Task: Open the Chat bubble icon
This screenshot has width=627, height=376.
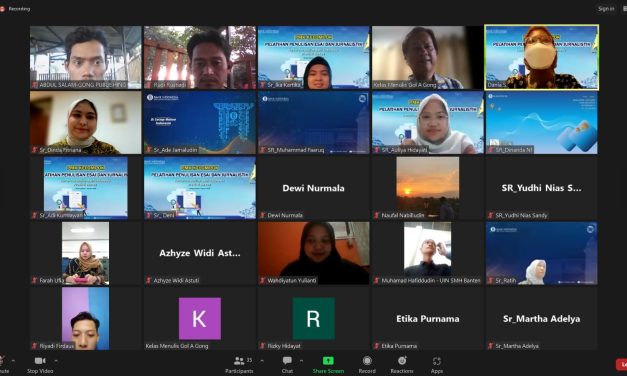Action: coord(287,360)
